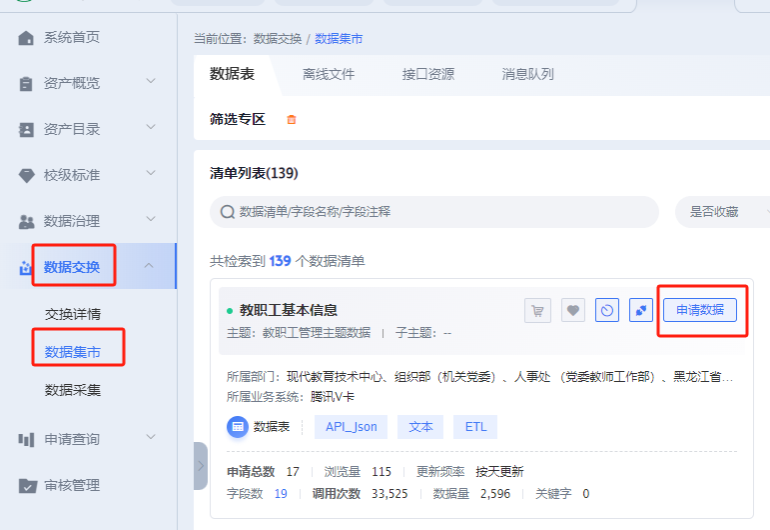Select the ETL tag
The height and width of the screenshot is (530, 770).
tap(475, 427)
